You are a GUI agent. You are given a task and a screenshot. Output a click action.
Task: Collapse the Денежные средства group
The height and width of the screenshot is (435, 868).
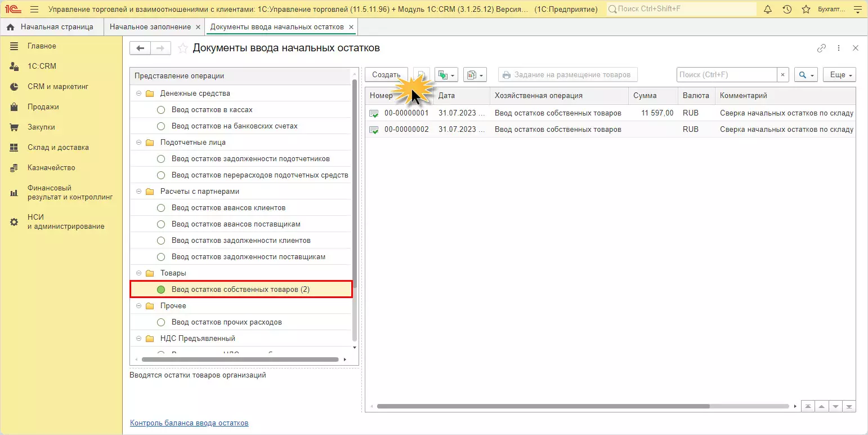click(138, 94)
